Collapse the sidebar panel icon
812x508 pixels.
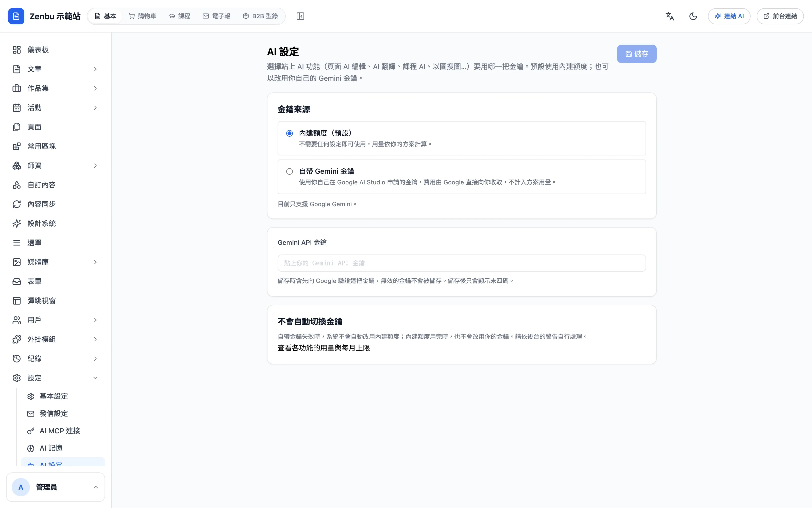(300, 16)
